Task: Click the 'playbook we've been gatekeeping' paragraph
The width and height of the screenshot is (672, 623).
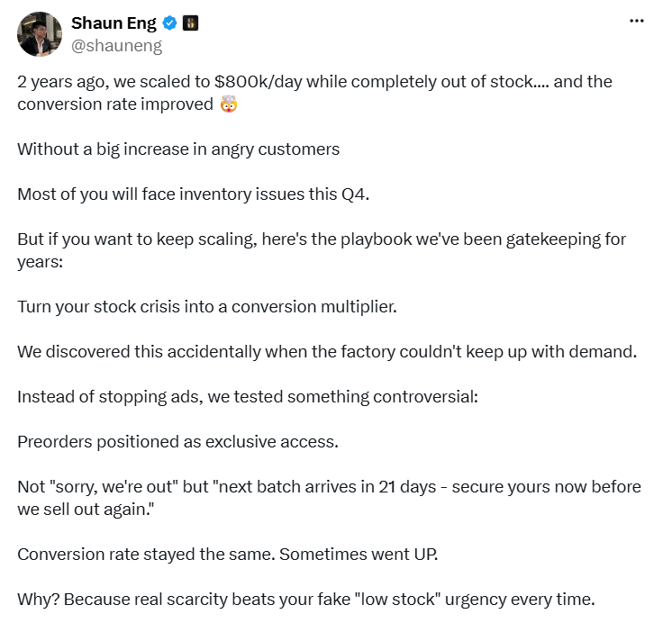Action: 322,250
